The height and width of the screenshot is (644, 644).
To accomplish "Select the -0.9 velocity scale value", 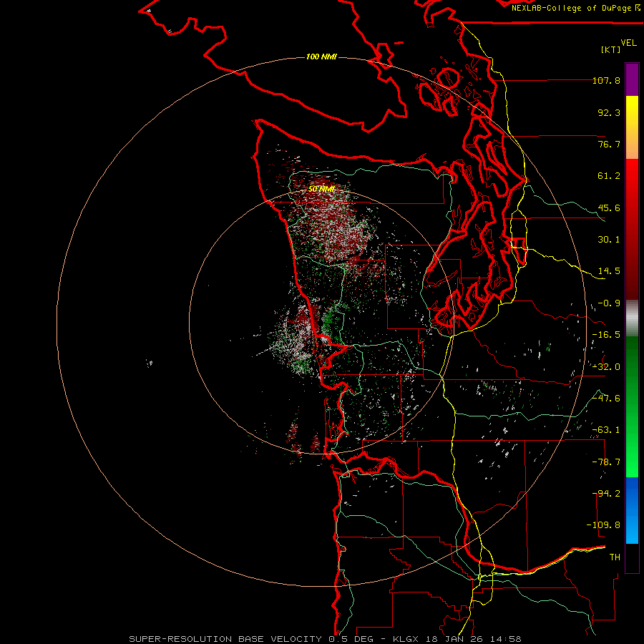I will (609, 303).
